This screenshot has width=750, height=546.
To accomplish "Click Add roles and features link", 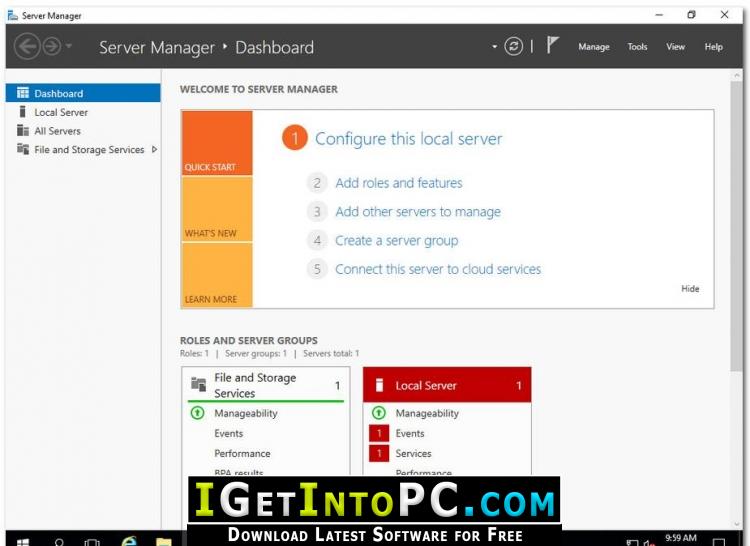I will (x=399, y=183).
